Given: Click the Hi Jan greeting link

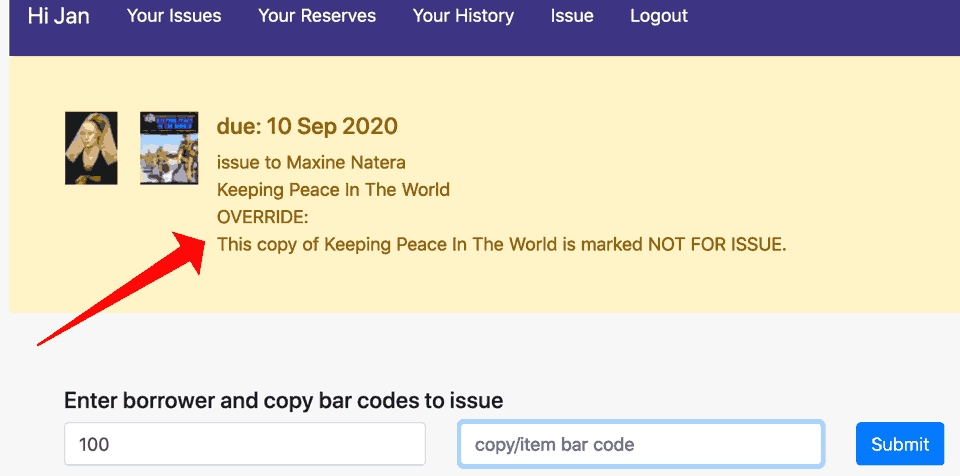Looking at the screenshot, I should click(58, 16).
